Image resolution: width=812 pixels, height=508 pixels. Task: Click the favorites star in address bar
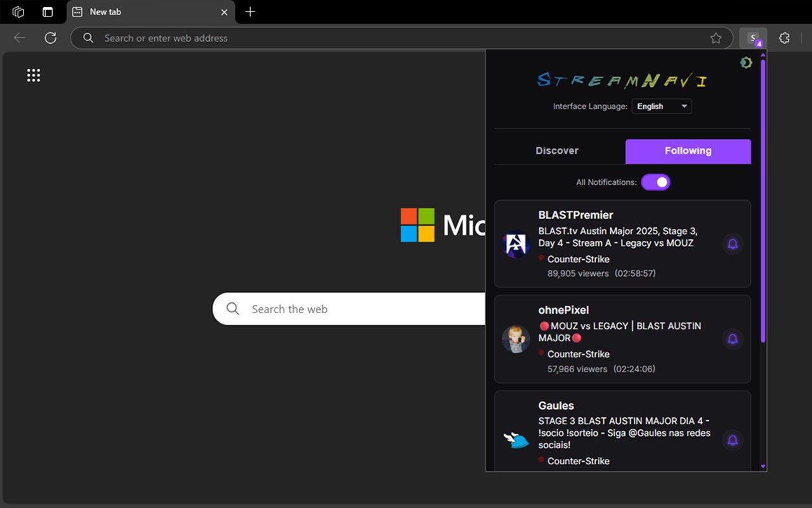pos(716,38)
